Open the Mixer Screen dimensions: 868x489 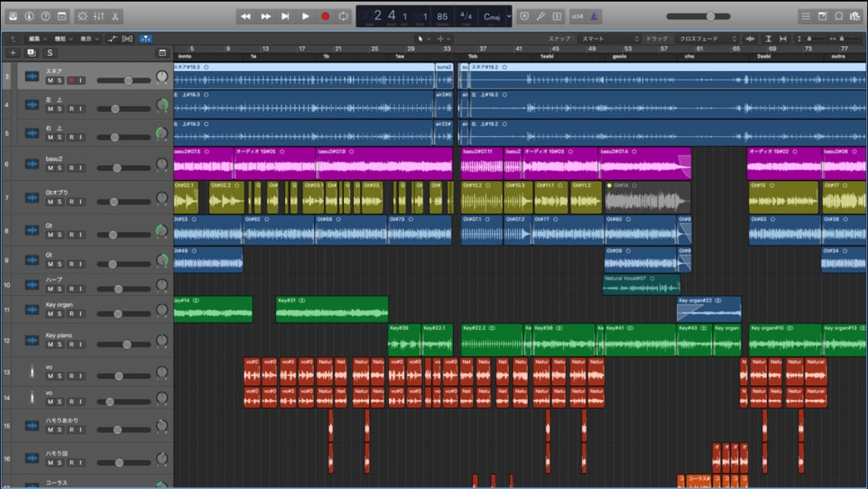[x=99, y=16]
